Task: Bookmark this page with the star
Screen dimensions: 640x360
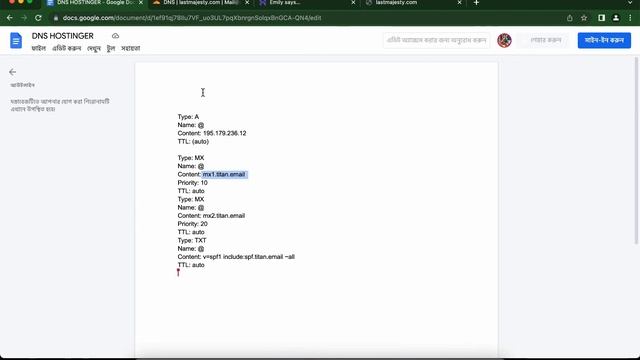Action: [584, 18]
